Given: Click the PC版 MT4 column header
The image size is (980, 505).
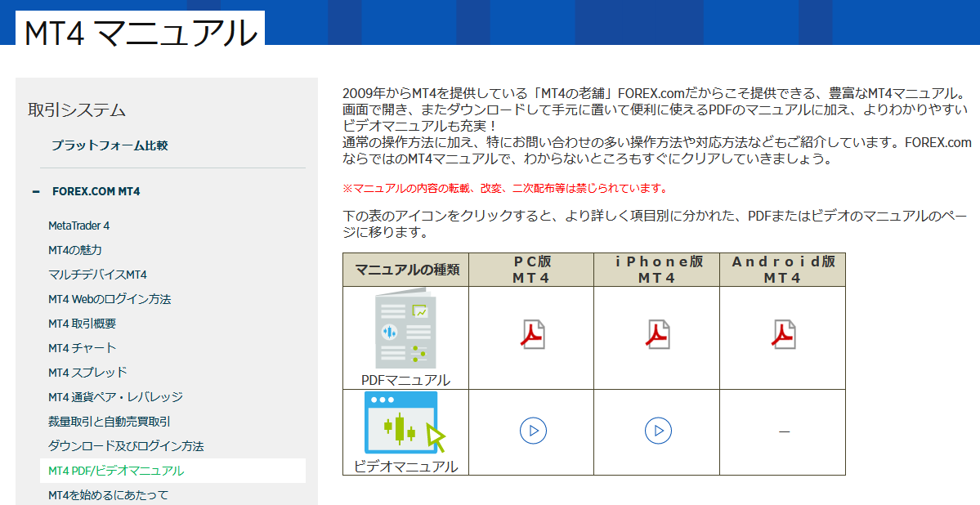Looking at the screenshot, I should pos(531,270).
